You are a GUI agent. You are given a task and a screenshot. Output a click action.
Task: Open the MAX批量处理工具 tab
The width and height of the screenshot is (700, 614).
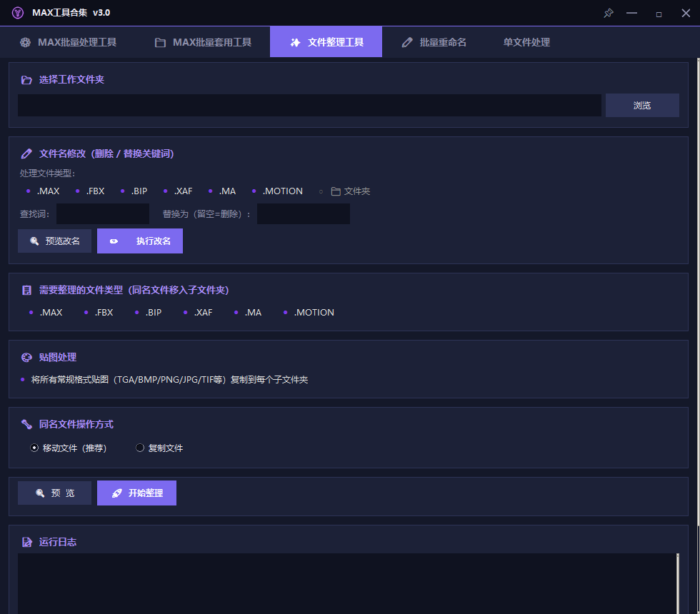(69, 42)
